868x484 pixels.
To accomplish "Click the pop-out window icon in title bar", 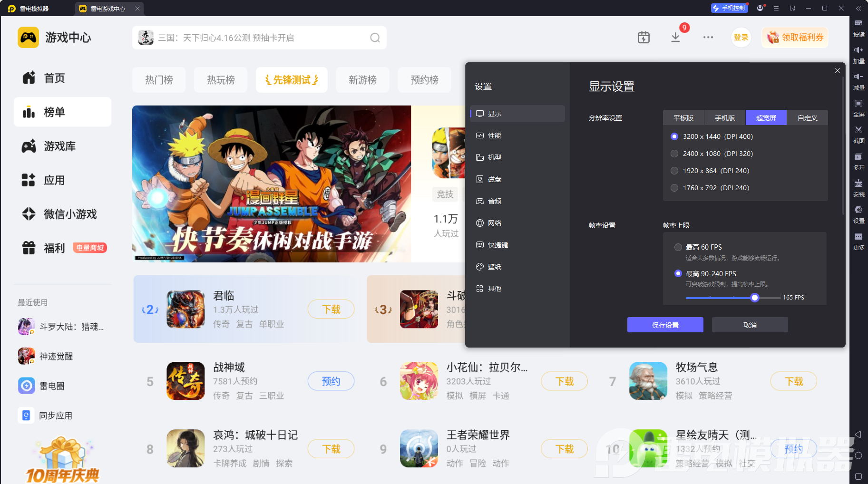I will (792, 8).
